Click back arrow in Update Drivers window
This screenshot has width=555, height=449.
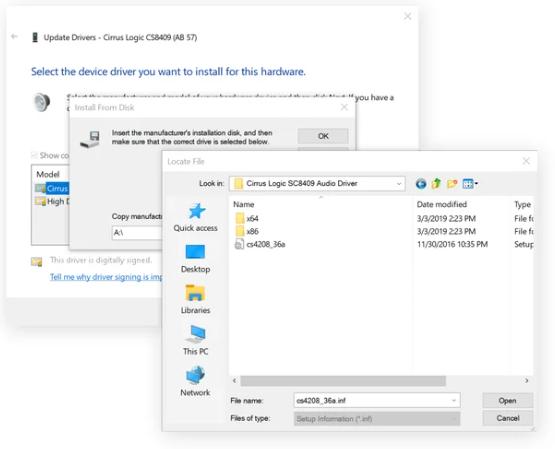(15, 36)
